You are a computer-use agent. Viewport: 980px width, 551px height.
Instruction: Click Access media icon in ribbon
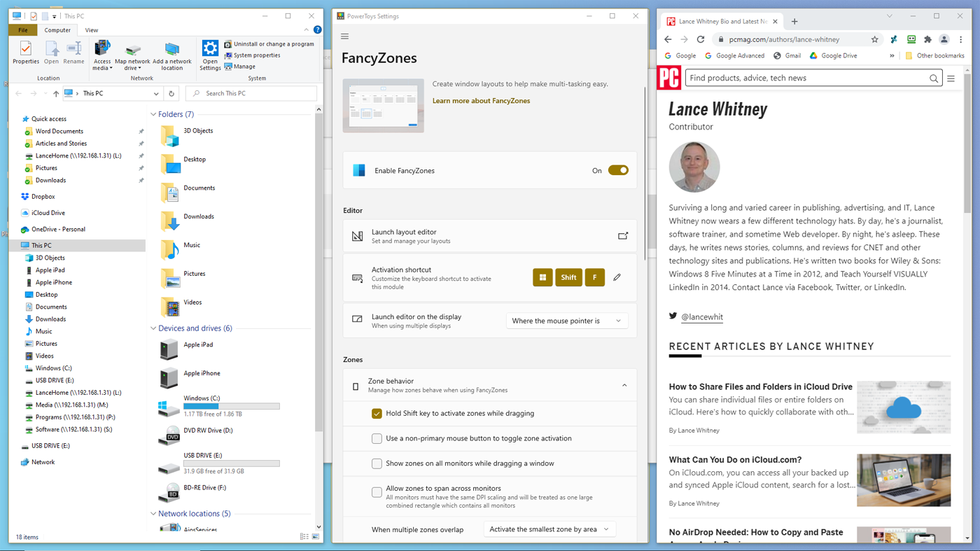click(102, 55)
